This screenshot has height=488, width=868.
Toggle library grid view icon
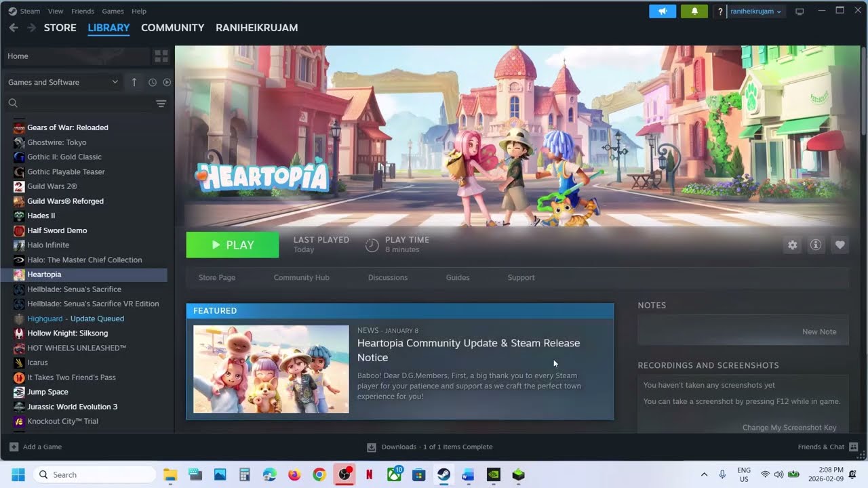pyautogui.click(x=161, y=56)
